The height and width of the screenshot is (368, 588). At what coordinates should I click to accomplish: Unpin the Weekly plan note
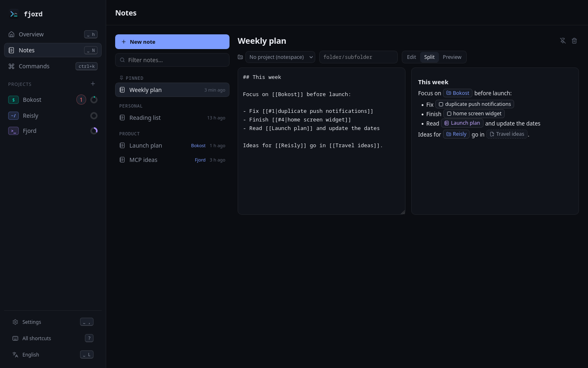pyautogui.click(x=563, y=41)
